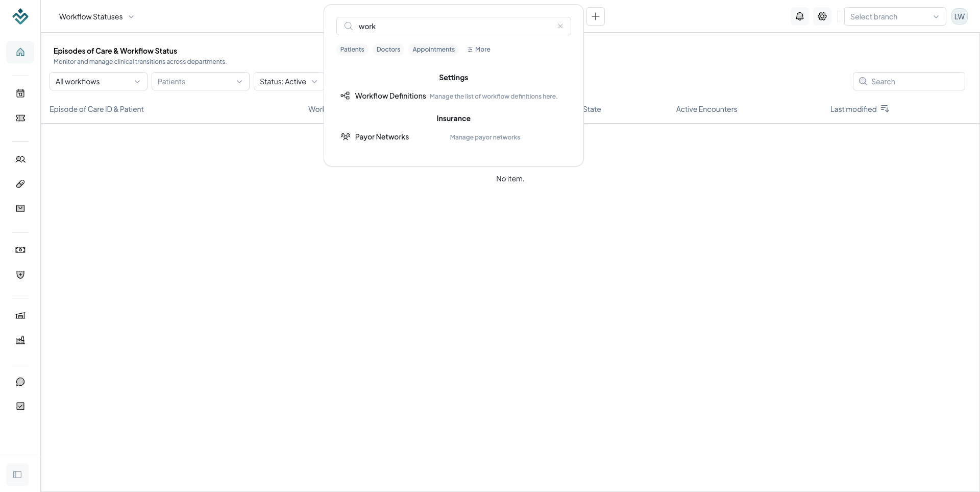
Task: Click the plus button beside the search popup
Action: (x=596, y=16)
